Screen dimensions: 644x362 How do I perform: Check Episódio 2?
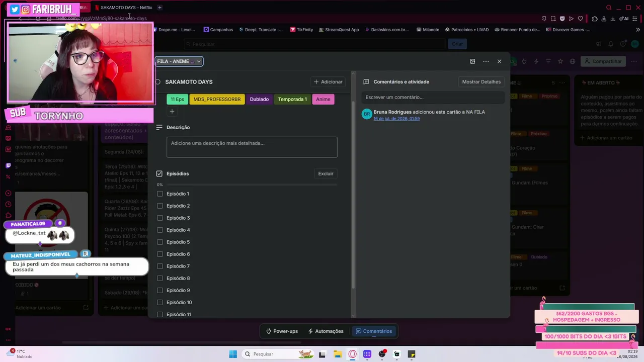coord(160,206)
